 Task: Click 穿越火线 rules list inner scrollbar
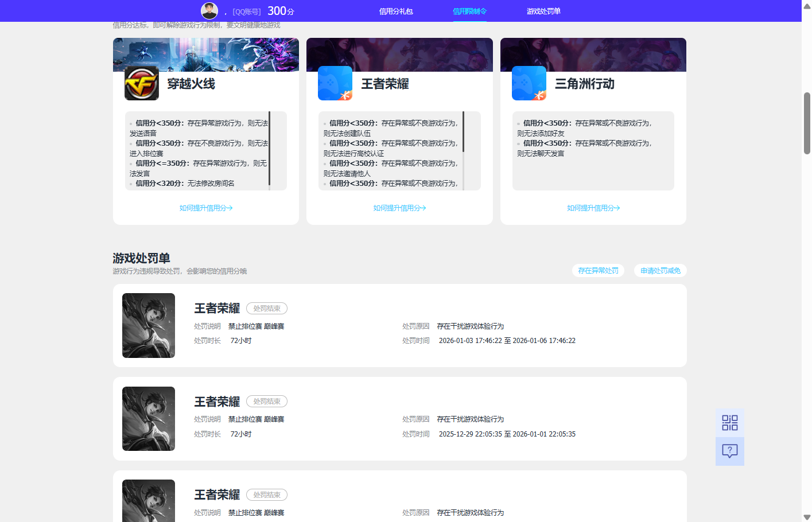(269, 149)
